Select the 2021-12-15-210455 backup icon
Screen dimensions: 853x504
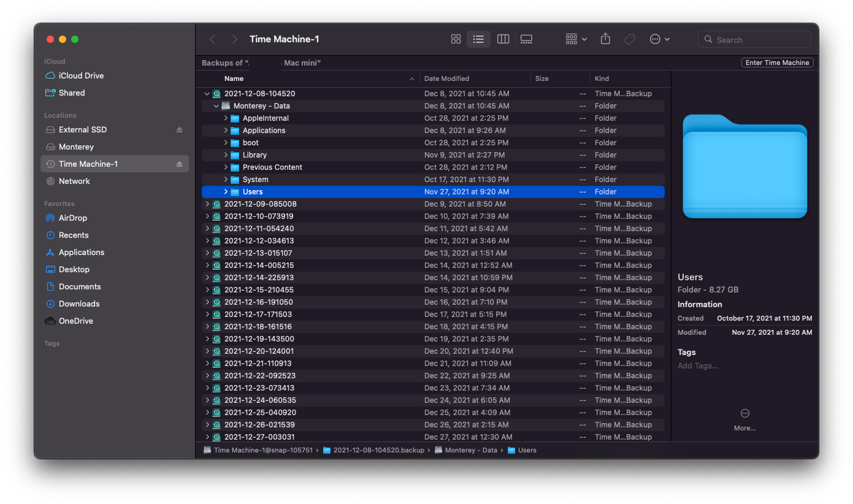click(216, 290)
